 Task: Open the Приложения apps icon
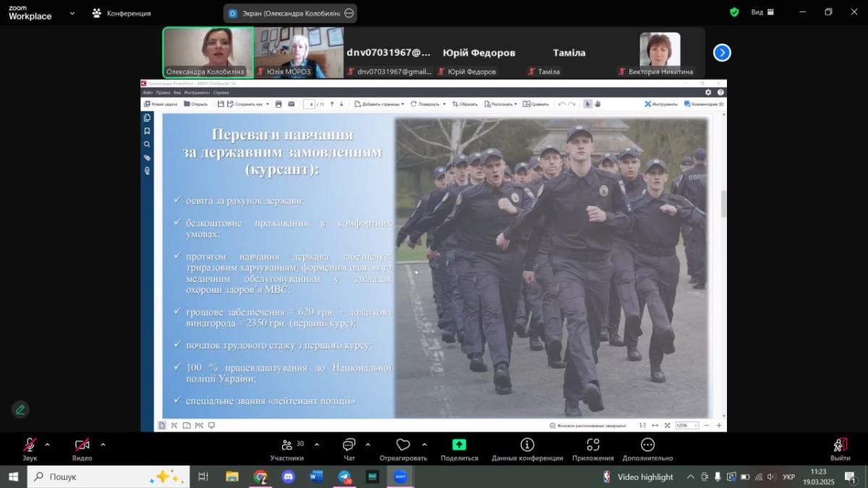pos(592,447)
